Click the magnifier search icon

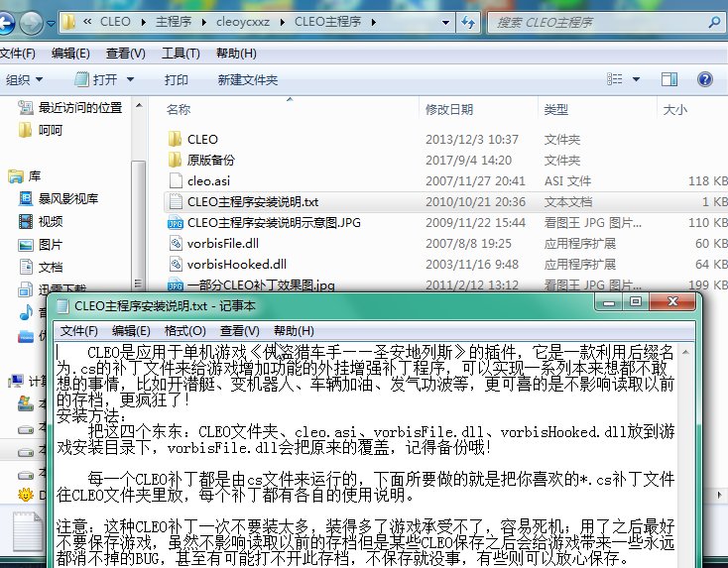(714, 22)
